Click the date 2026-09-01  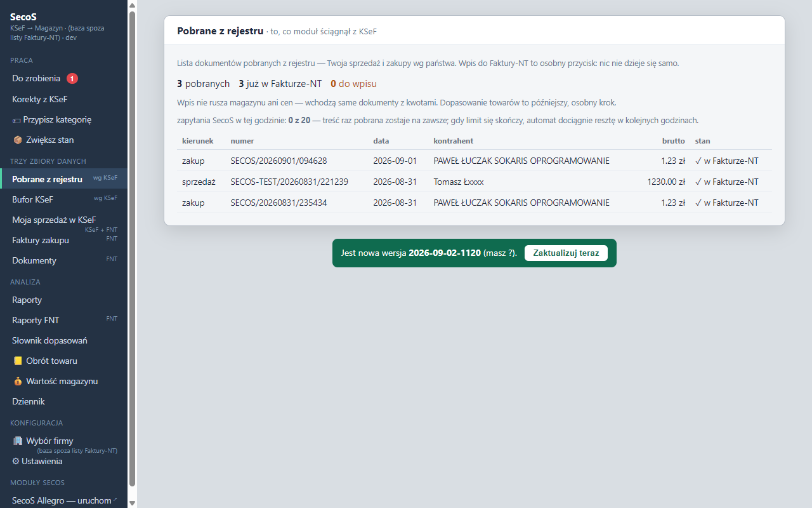(x=395, y=161)
